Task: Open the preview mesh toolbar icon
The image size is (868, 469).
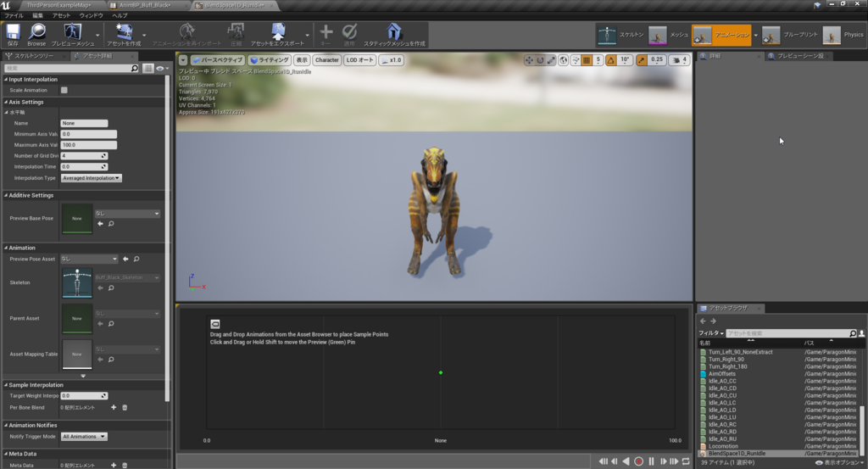Action: [73, 32]
